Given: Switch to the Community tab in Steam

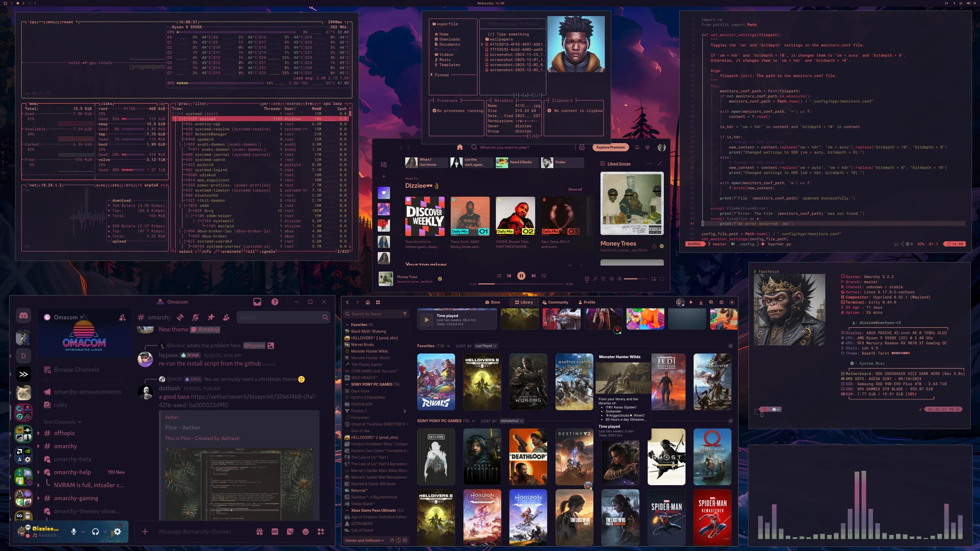Looking at the screenshot, I should click(556, 302).
